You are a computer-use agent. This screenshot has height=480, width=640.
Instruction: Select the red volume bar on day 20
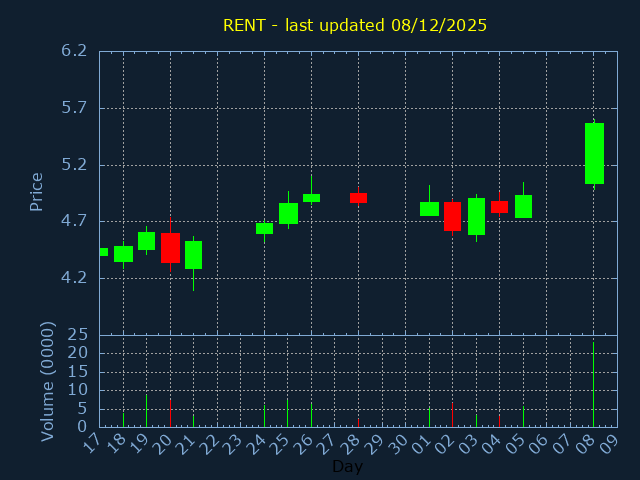coord(170,413)
